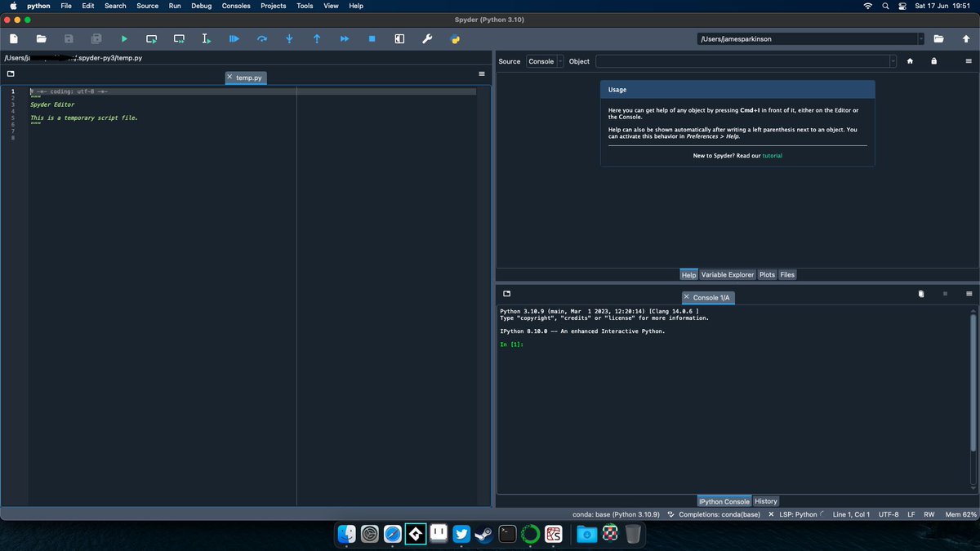
Task: Run the file with green play icon
Action: pos(124,38)
